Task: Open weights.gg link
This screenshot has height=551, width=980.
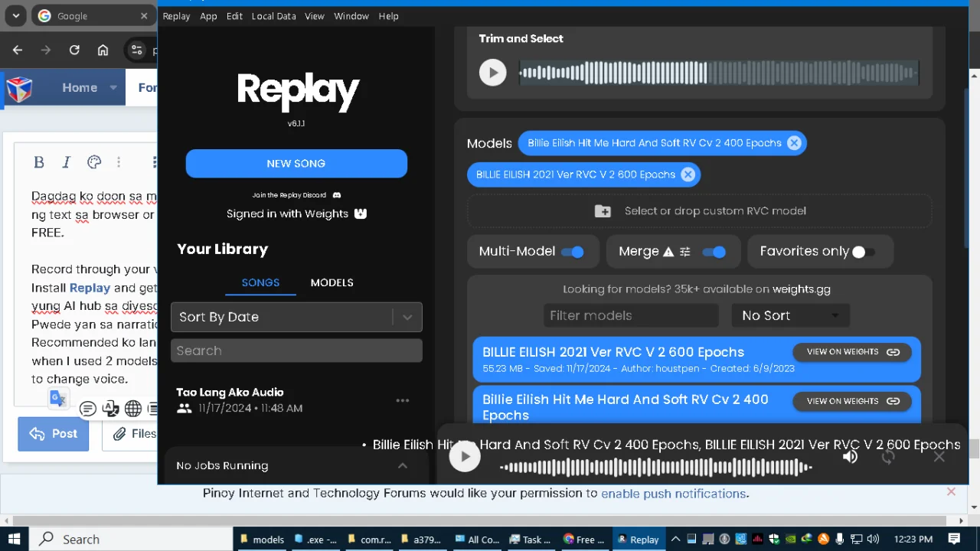Action: (801, 289)
